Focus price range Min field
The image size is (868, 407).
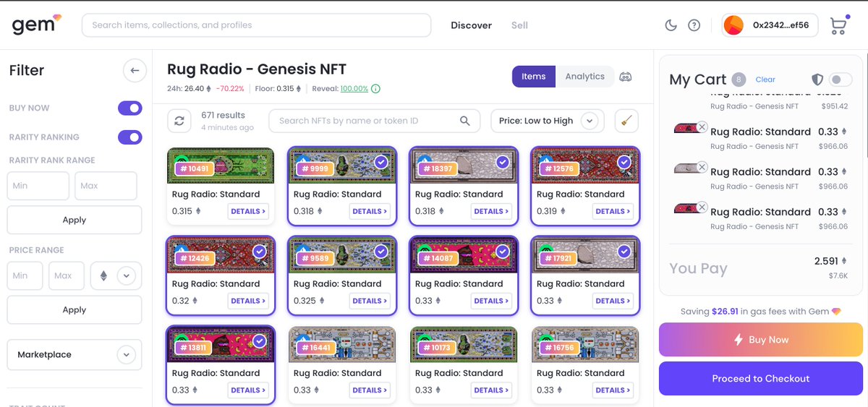coord(25,275)
